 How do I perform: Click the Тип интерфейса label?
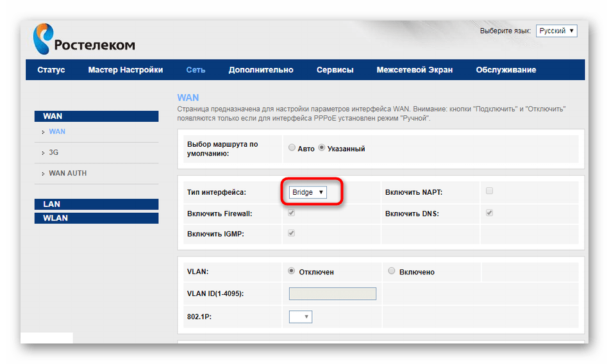(216, 192)
